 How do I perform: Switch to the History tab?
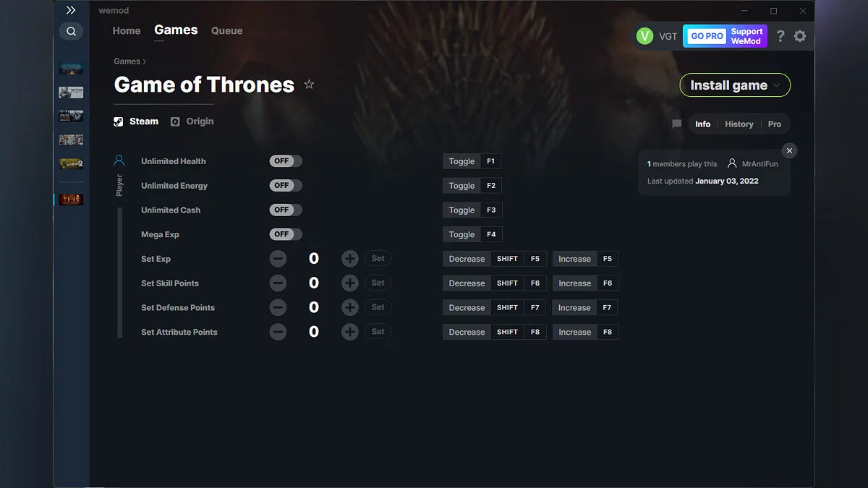coord(739,124)
